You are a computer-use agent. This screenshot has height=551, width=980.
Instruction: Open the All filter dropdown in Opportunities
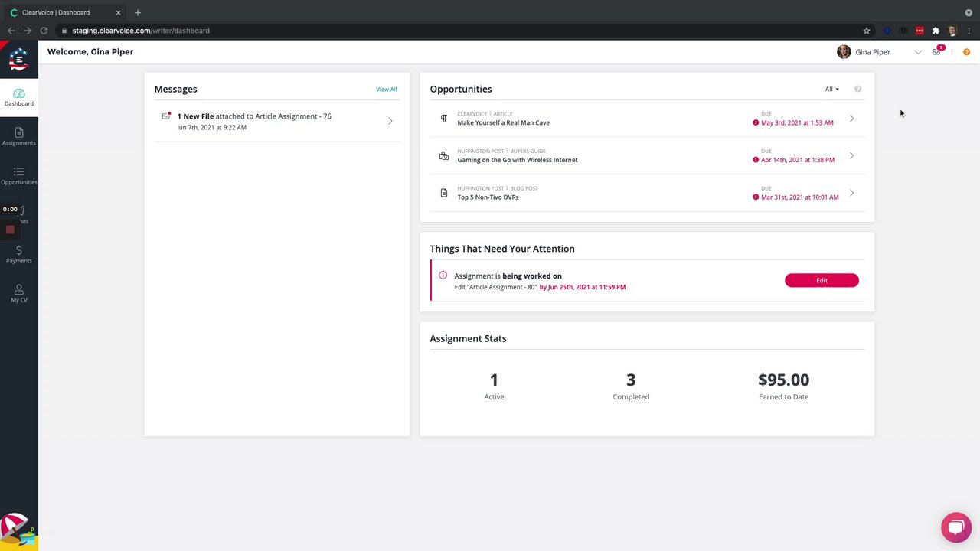pos(831,89)
